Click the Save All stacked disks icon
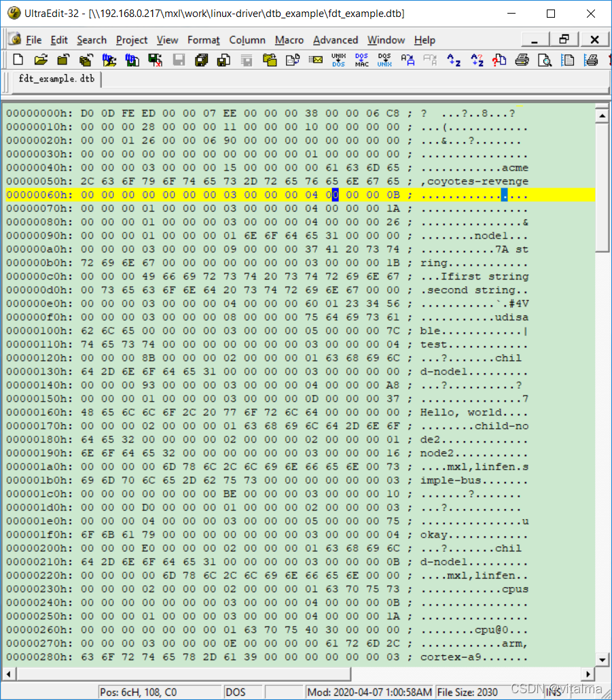This screenshot has height=700, width=612. click(201, 59)
